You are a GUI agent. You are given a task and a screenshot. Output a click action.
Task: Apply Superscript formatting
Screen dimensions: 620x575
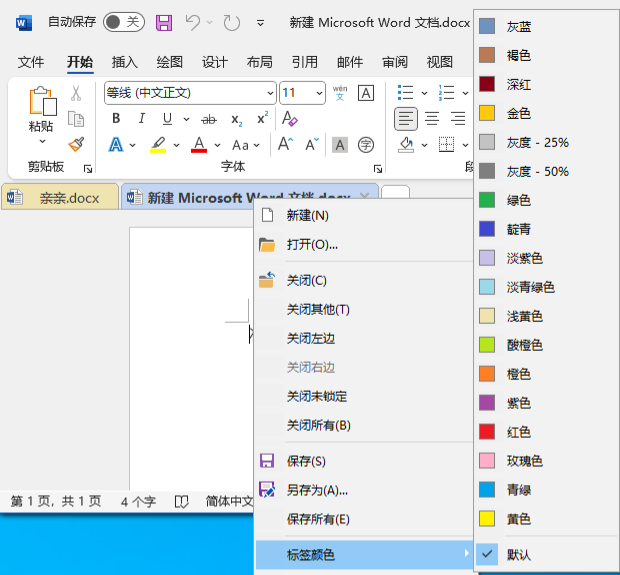click(x=263, y=118)
